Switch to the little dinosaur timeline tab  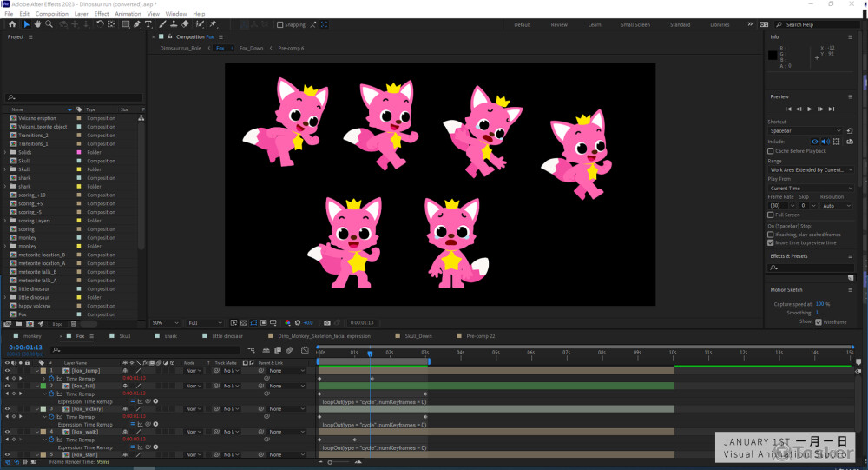pos(227,335)
